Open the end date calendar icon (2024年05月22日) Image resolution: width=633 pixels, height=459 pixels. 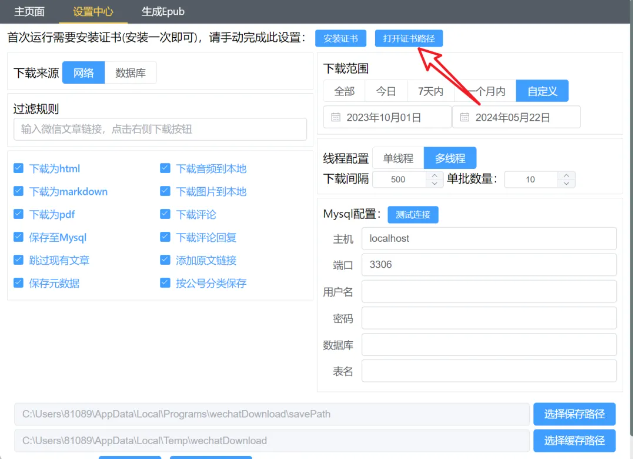466,118
